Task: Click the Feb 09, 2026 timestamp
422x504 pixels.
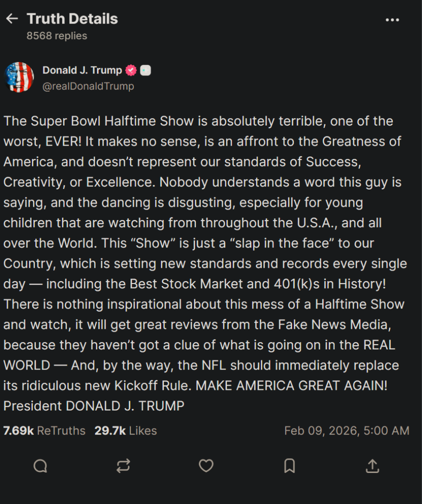Action: [x=347, y=431]
